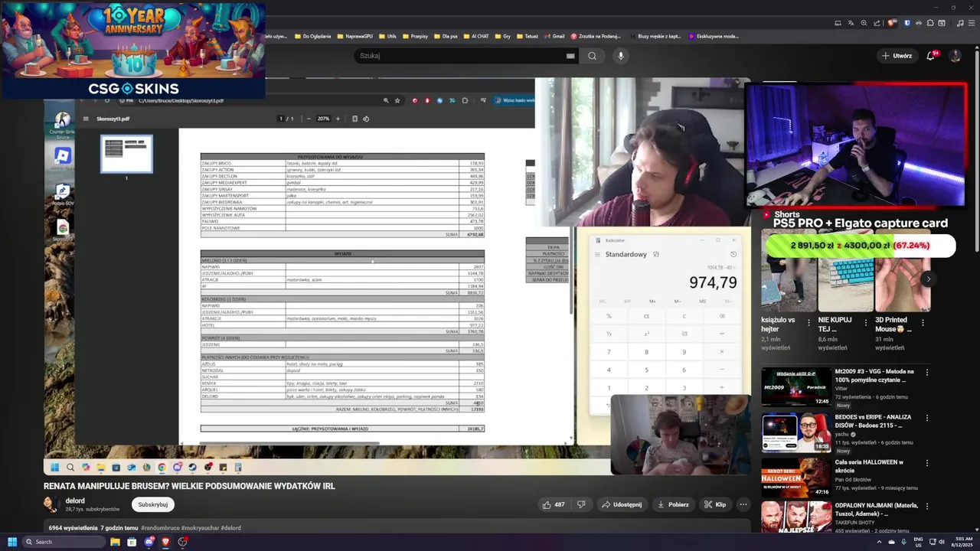Click the YouTube search magnifier button
The height and width of the screenshot is (551, 980).
592,56
